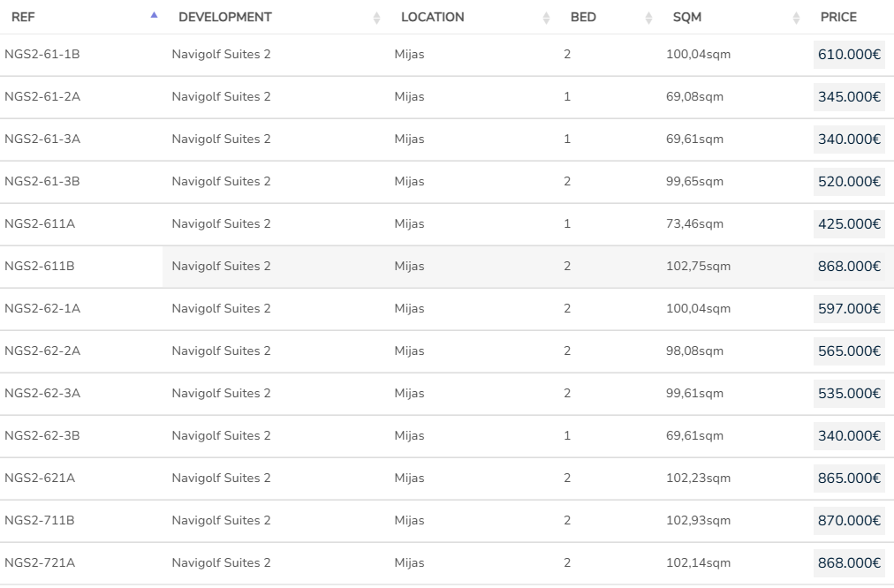Image resolution: width=894 pixels, height=588 pixels.
Task: Sort the table by PRICE header
Action: pos(838,18)
